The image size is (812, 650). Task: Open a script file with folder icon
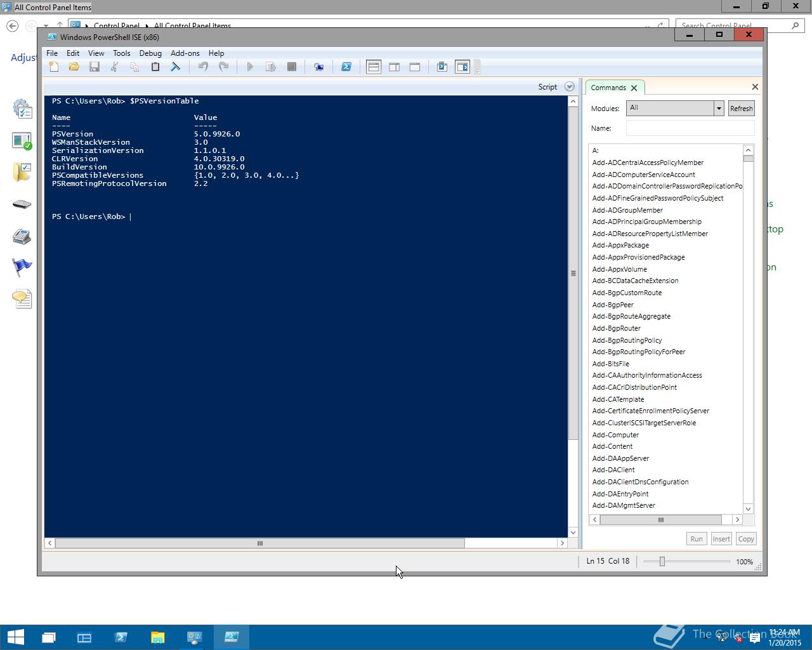pyautogui.click(x=74, y=67)
